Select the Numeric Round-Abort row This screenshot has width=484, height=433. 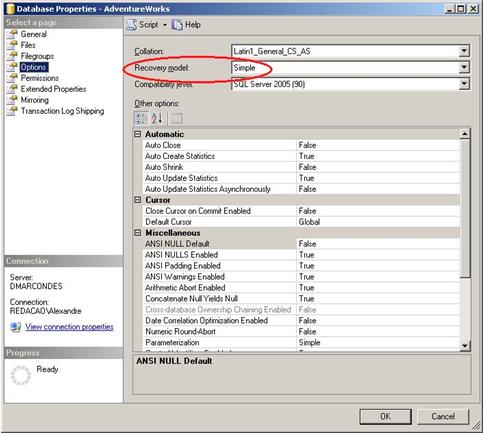[x=301, y=332]
